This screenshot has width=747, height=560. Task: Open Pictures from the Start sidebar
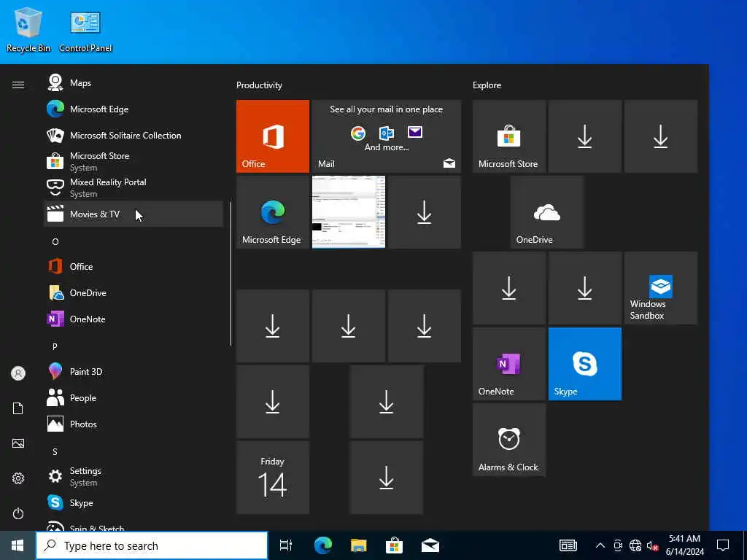click(18, 443)
